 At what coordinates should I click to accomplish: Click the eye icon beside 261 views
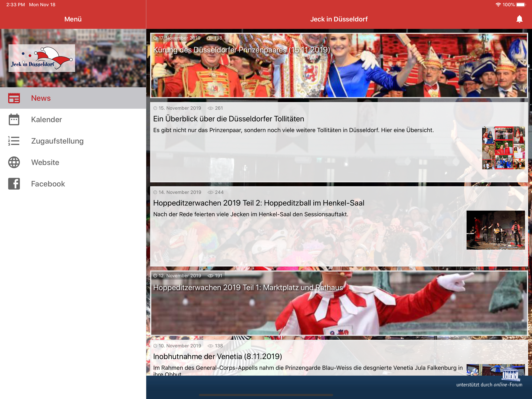coord(211,108)
